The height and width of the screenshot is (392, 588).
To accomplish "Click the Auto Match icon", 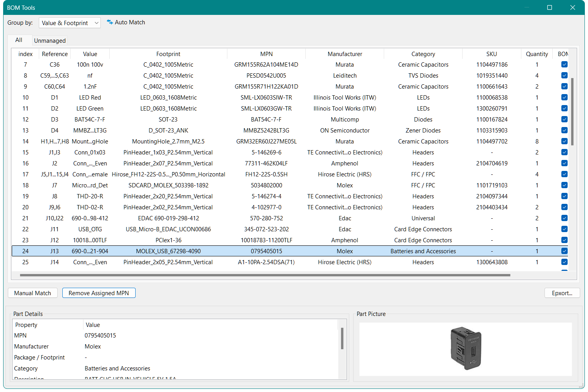I will click(110, 22).
